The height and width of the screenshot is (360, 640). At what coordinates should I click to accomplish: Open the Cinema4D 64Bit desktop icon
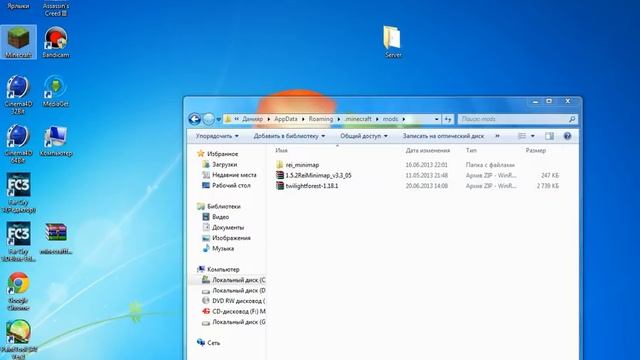(18, 144)
